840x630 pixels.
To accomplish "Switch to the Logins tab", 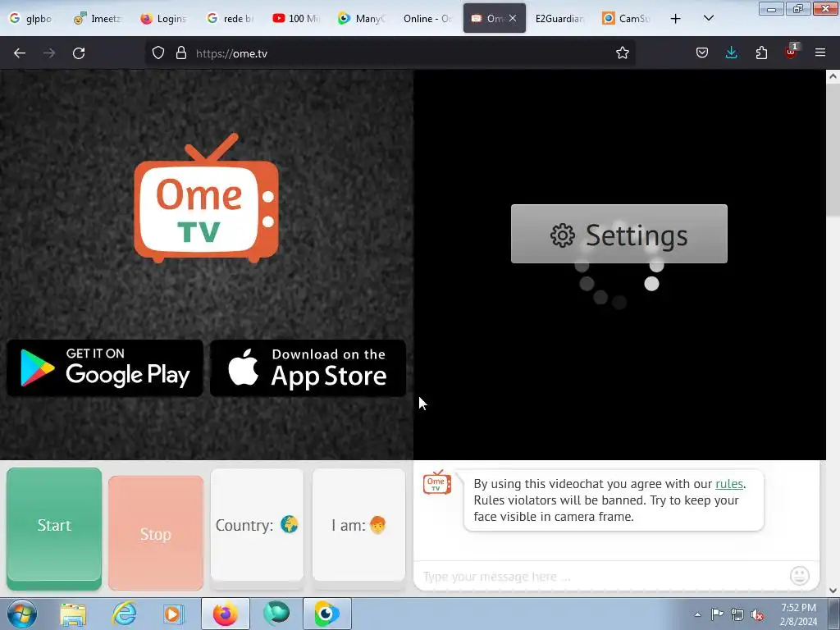I will 164,18.
